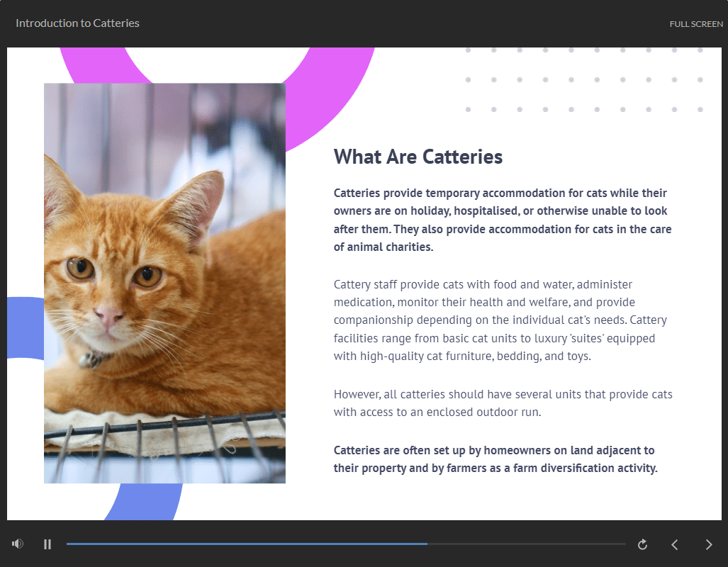Click the 'What Are Catteries' heading
This screenshot has width=728, height=567.
point(418,157)
